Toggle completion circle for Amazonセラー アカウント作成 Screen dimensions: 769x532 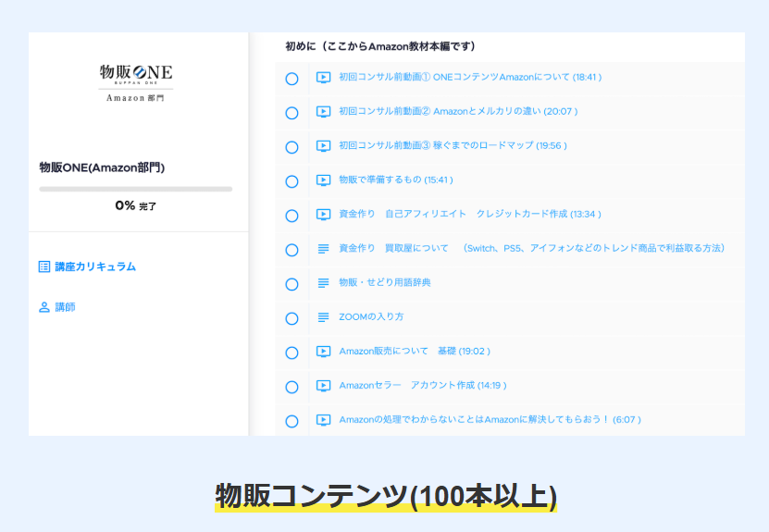point(291,387)
